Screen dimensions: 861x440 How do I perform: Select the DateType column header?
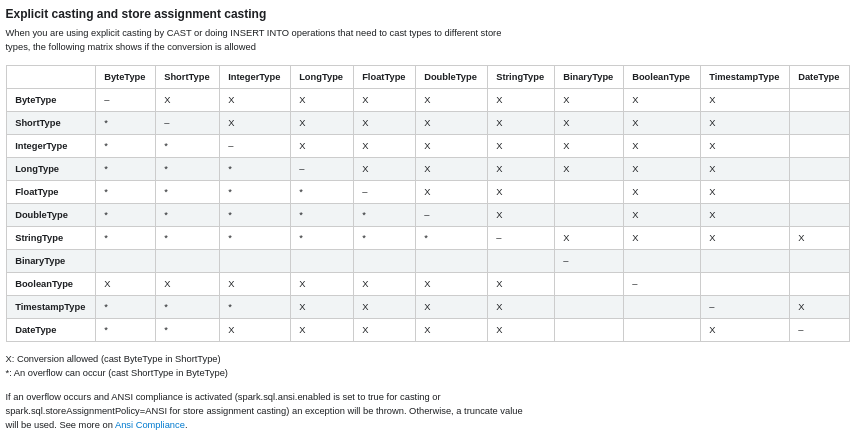(818, 77)
